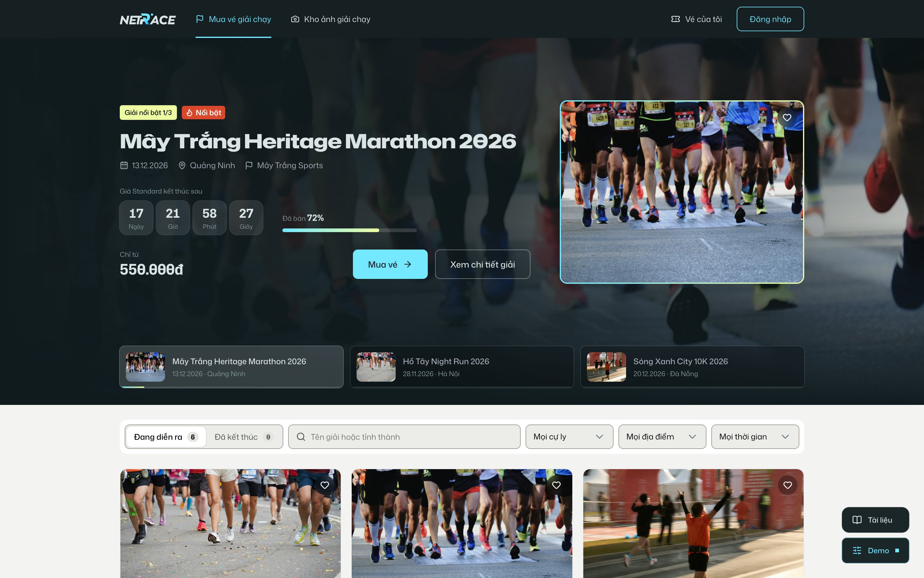Select Mây Trắng Heritage Marathon 2026 carousel card

pyautogui.click(x=231, y=367)
